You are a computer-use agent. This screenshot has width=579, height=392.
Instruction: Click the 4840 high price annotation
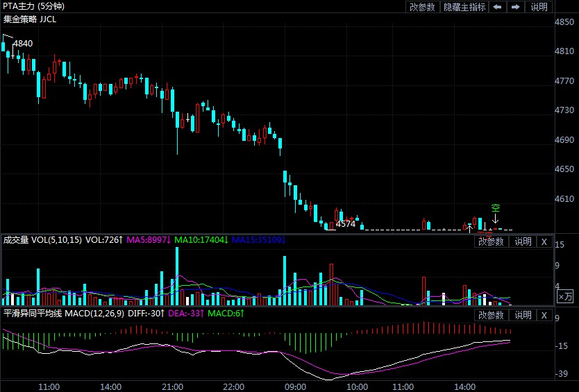(23, 44)
